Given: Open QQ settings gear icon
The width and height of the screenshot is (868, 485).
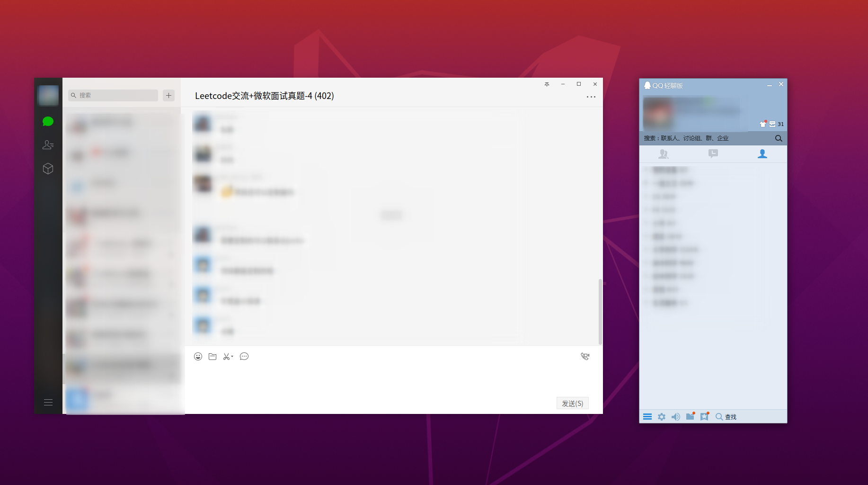Looking at the screenshot, I should [662, 417].
